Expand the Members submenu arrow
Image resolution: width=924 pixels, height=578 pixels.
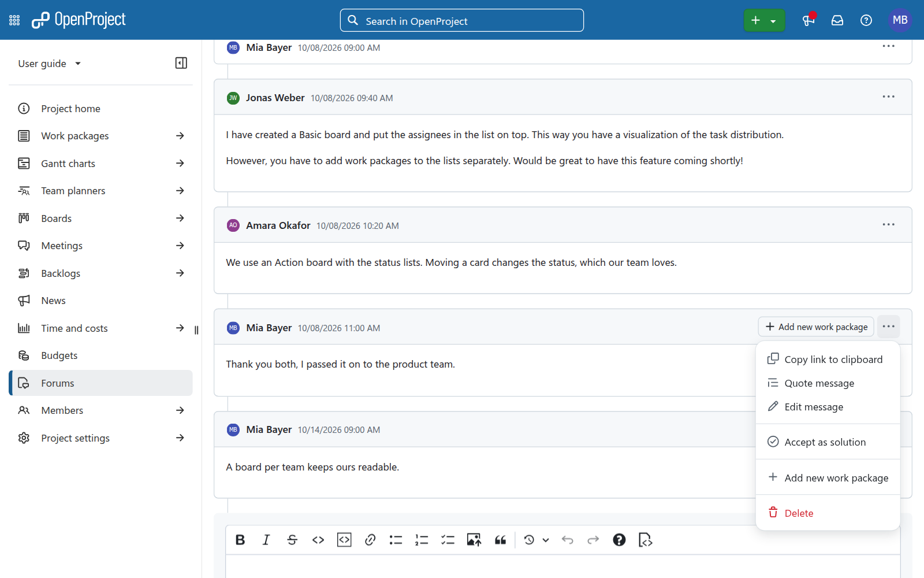[180, 410]
